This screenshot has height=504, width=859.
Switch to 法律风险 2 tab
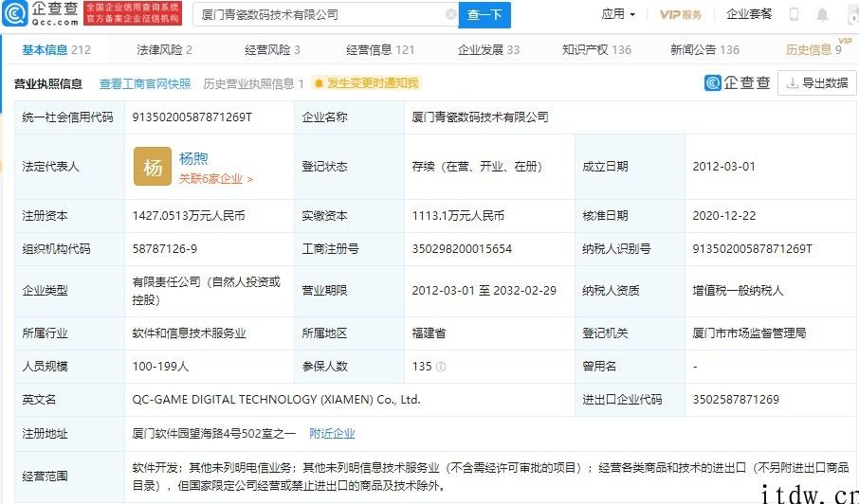pyautogui.click(x=164, y=50)
